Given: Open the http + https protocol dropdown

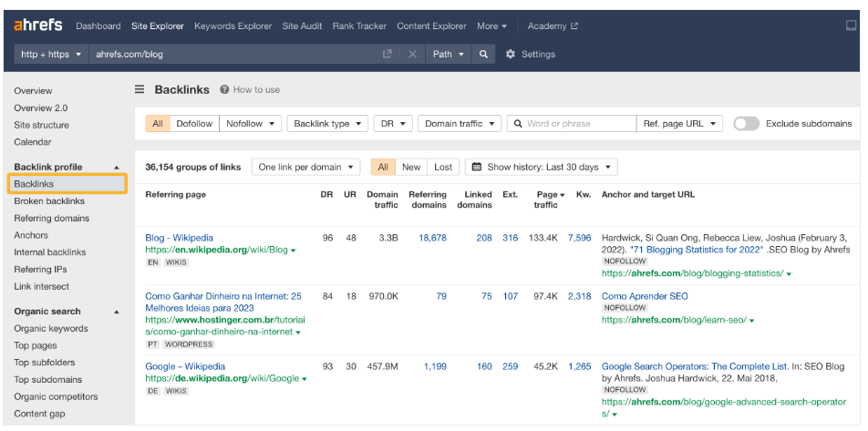Looking at the screenshot, I should click(x=51, y=55).
